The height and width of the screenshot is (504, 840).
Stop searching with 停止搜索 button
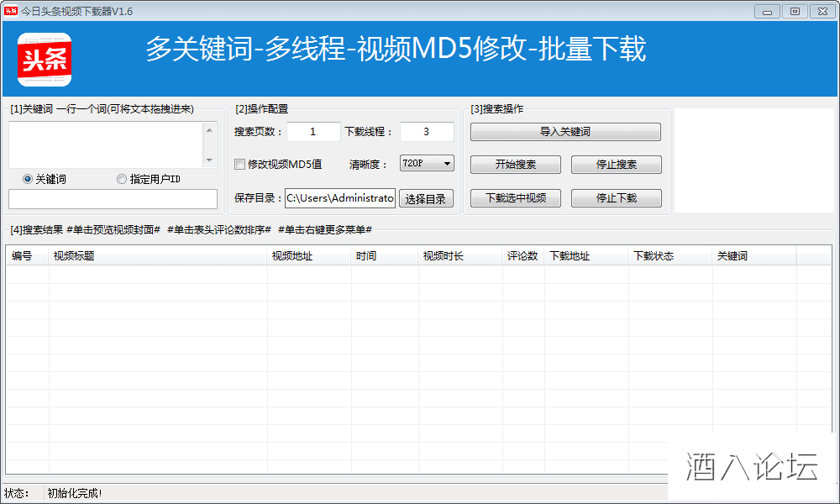coord(616,165)
